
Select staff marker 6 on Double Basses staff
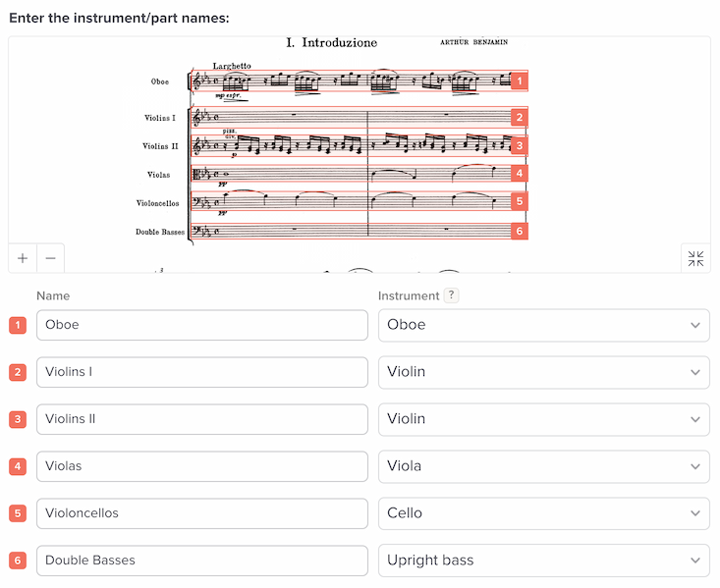(520, 231)
